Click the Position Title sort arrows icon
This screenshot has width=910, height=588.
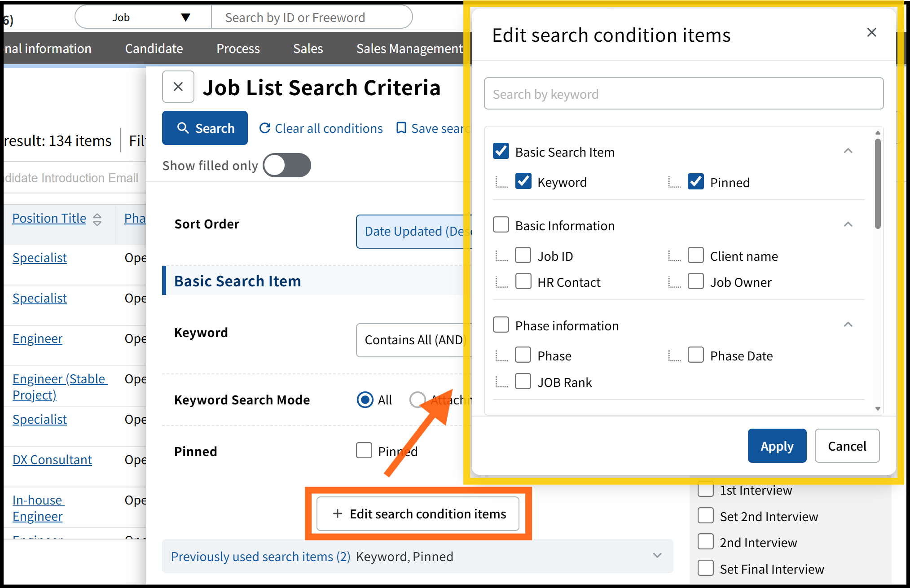[x=97, y=219]
